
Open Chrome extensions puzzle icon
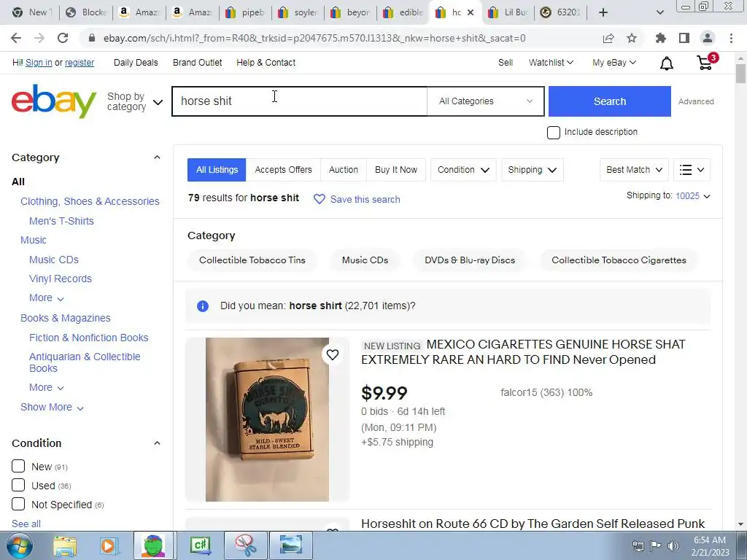tap(661, 38)
